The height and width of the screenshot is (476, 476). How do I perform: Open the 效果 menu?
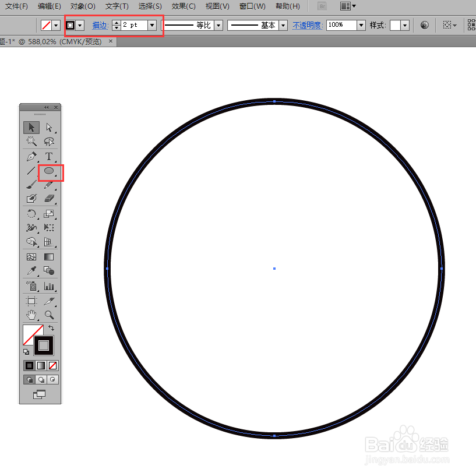pos(182,6)
